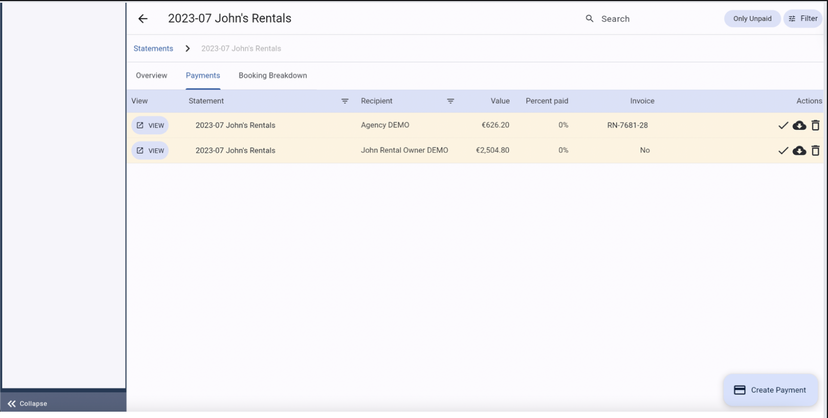
Task: View the Agency DEMO payment
Action: click(150, 126)
